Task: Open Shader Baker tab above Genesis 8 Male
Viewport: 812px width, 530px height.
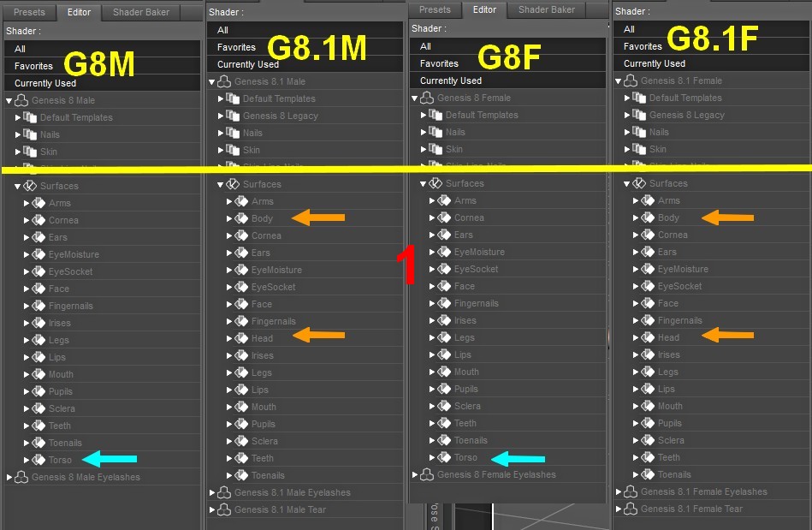Action: [x=141, y=12]
